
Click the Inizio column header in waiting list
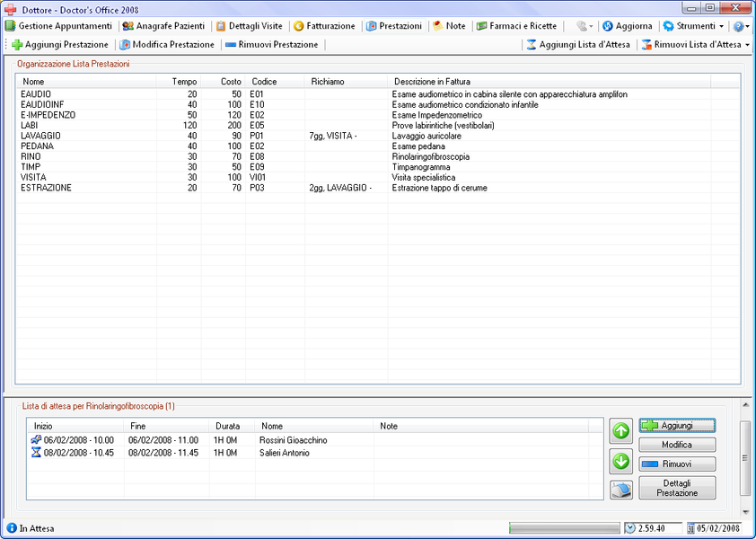tap(75, 426)
